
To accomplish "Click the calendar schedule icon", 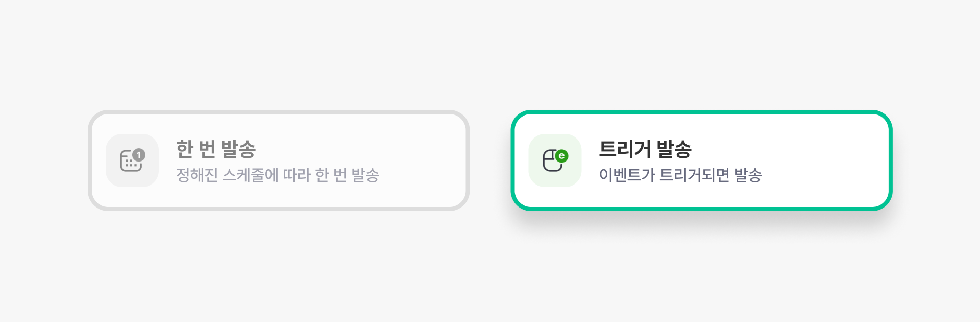I will pyautogui.click(x=131, y=162).
